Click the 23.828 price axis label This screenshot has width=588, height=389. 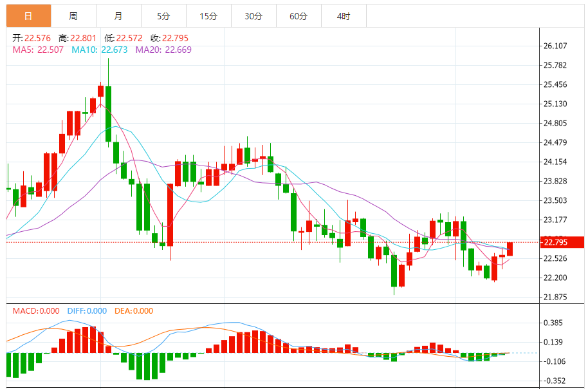tap(555, 181)
